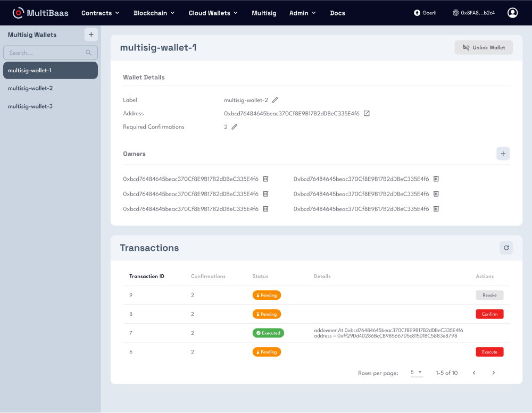Click the add multisig wallet plus icon
The image size is (532, 413).
(90, 35)
